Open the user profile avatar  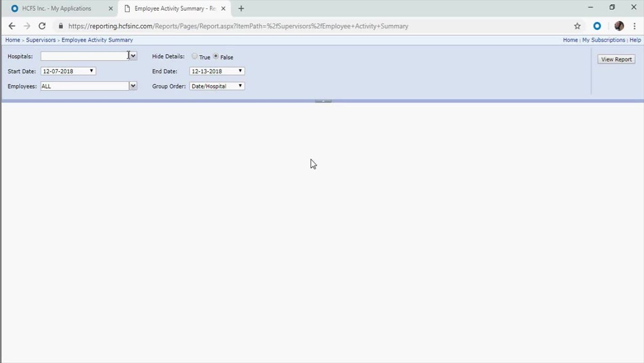click(x=619, y=26)
